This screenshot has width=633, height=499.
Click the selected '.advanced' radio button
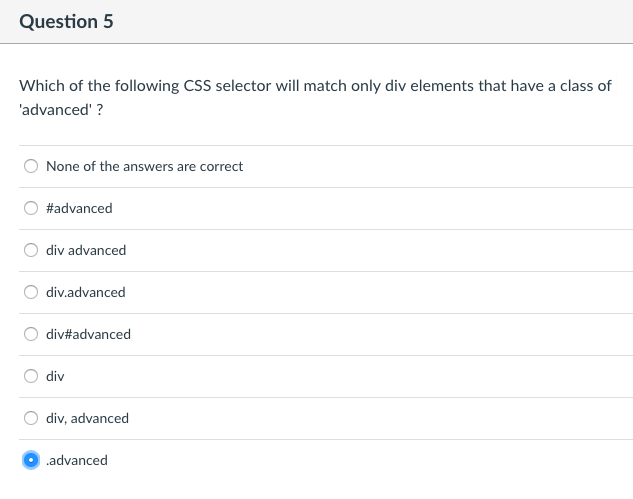pyautogui.click(x=32, y=460)
